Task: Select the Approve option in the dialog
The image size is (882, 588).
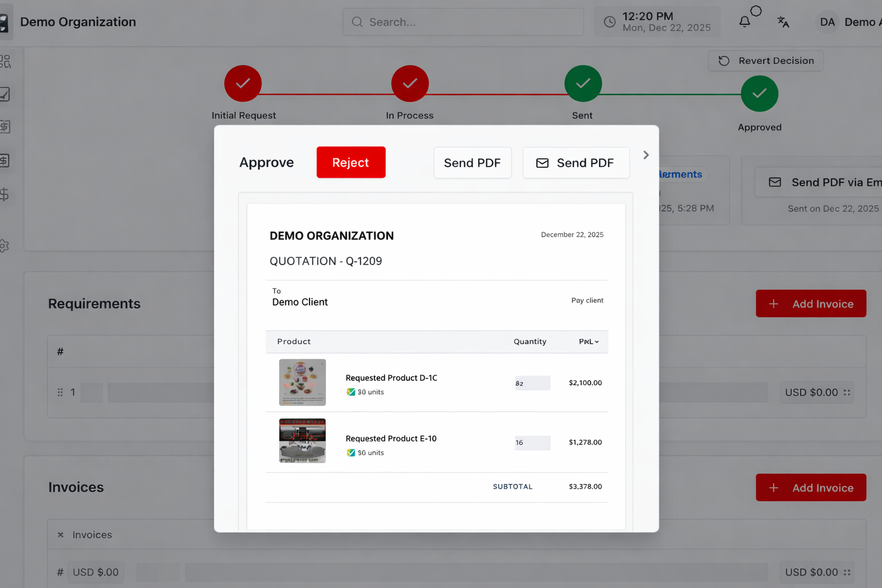Action: pos(266,163)
